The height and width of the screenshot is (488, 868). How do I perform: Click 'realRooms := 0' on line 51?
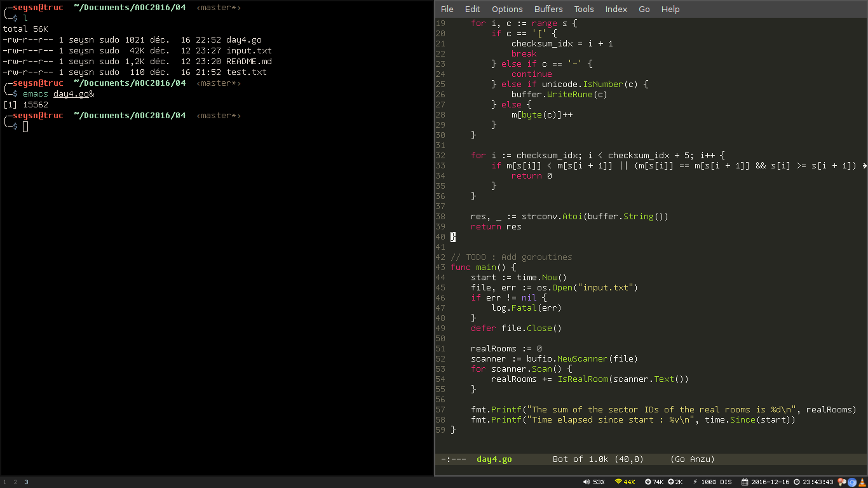[x=506, y=349]
